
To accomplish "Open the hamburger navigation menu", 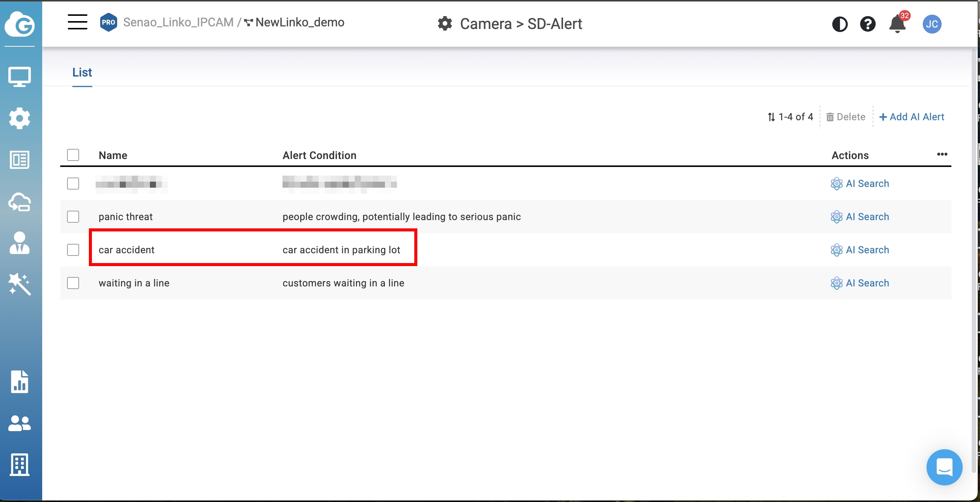I will (77, 22).
